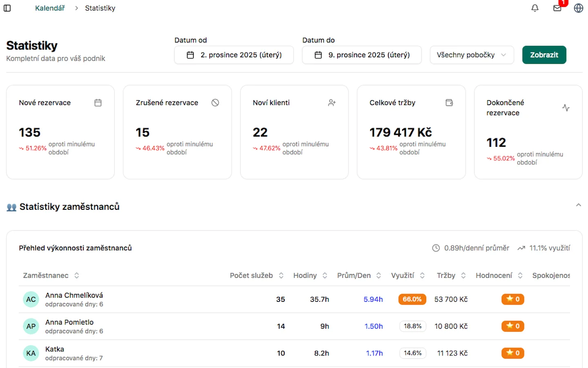Click the 14.6% utilization badge
The width and height of the screenshot is (588, 368).
[x=412, y=353]
